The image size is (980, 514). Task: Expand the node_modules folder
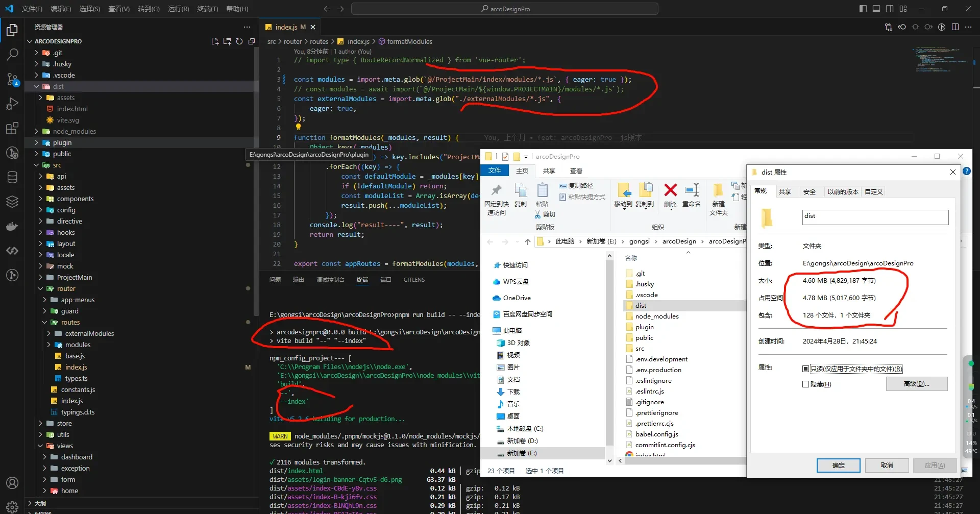click(x=37, y=131)
